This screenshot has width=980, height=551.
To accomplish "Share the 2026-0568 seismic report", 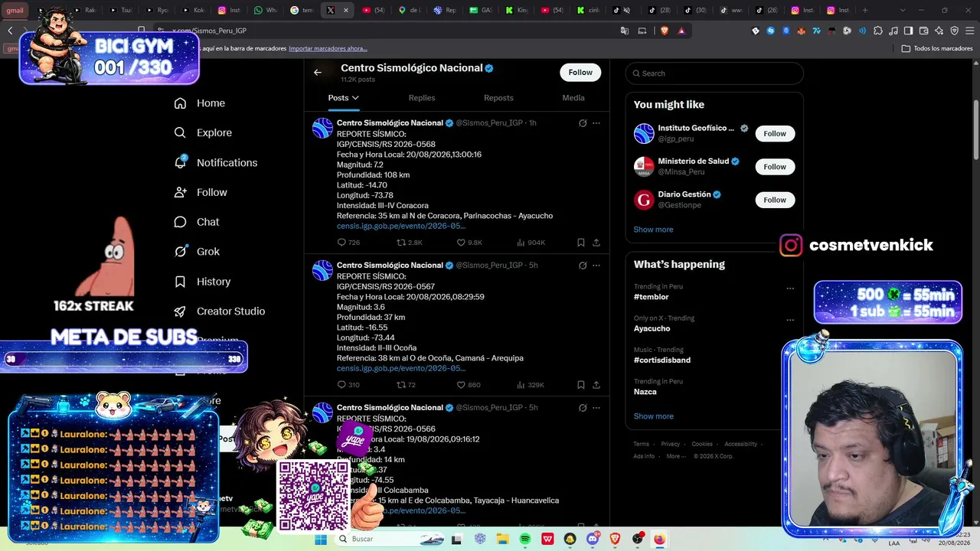I will tap(596, 243).
